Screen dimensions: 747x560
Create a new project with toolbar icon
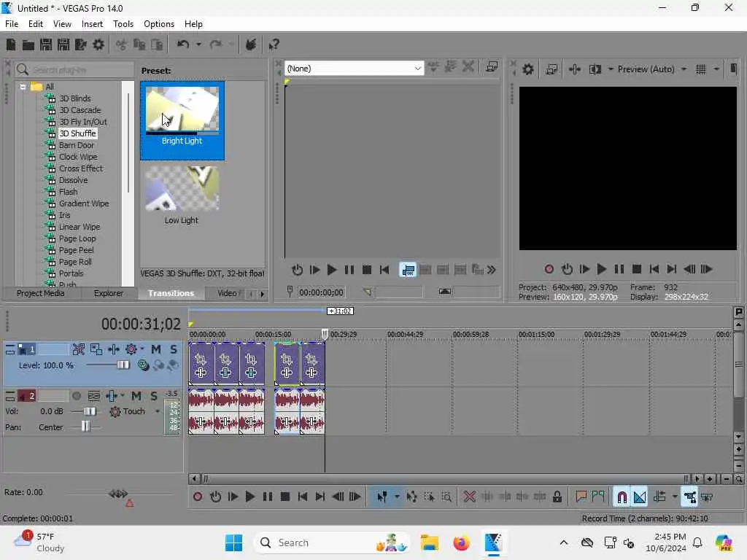click(x=10, y=44)
